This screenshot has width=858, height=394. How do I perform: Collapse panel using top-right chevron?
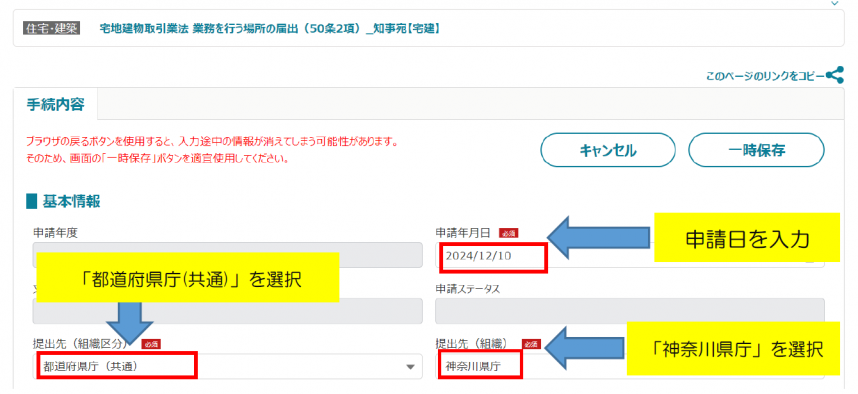tap(834, 3)
